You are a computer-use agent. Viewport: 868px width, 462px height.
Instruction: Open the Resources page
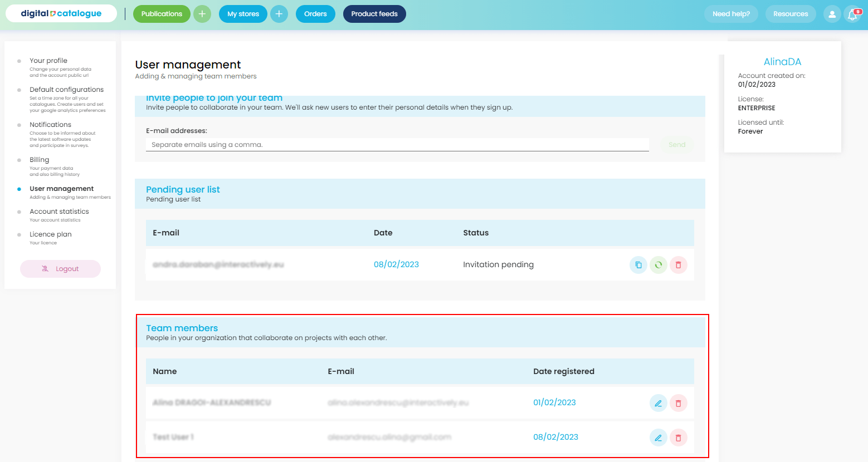click(790, 14)
